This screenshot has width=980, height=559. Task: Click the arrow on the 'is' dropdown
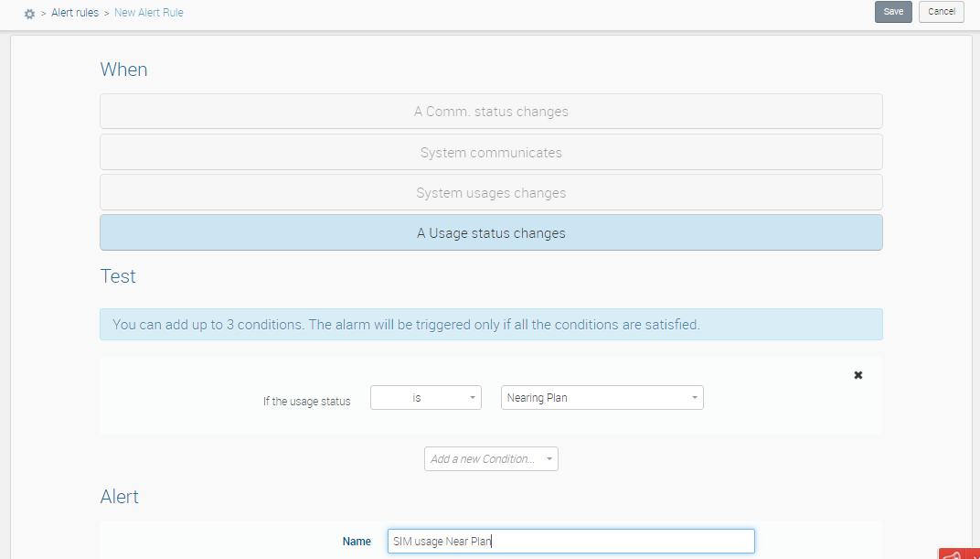coord(473,398)
